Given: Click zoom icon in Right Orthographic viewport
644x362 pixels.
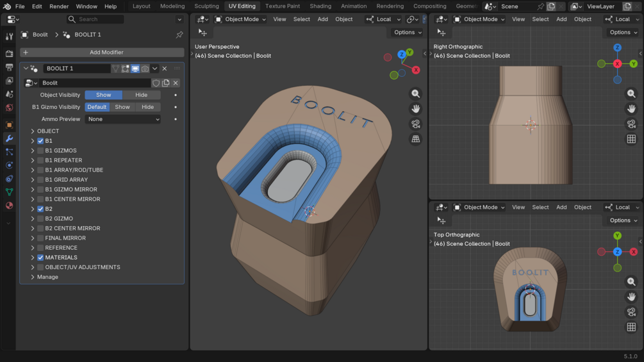Looking at the screenshot, I should [631, 94].
